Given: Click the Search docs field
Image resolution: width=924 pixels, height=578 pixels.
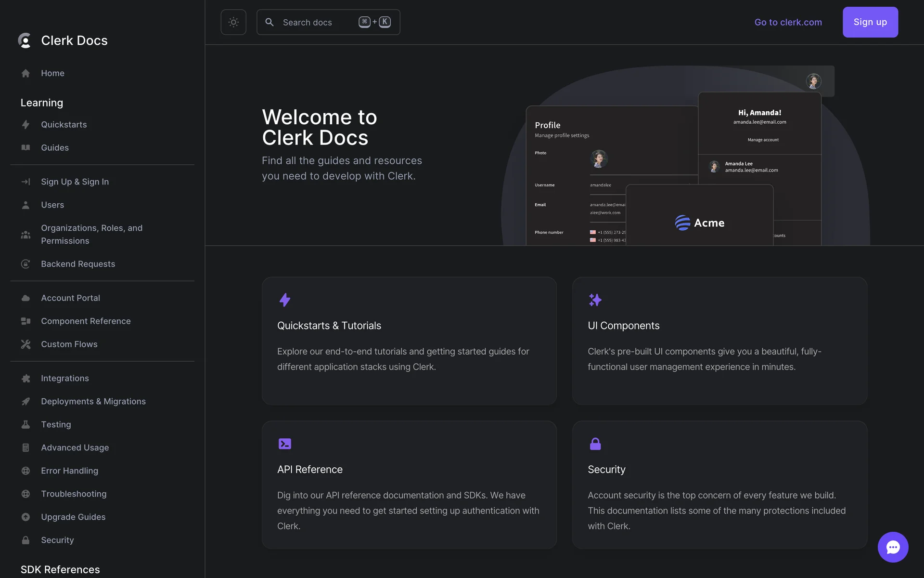Looking at the screenshot, I should coord(318,22).
